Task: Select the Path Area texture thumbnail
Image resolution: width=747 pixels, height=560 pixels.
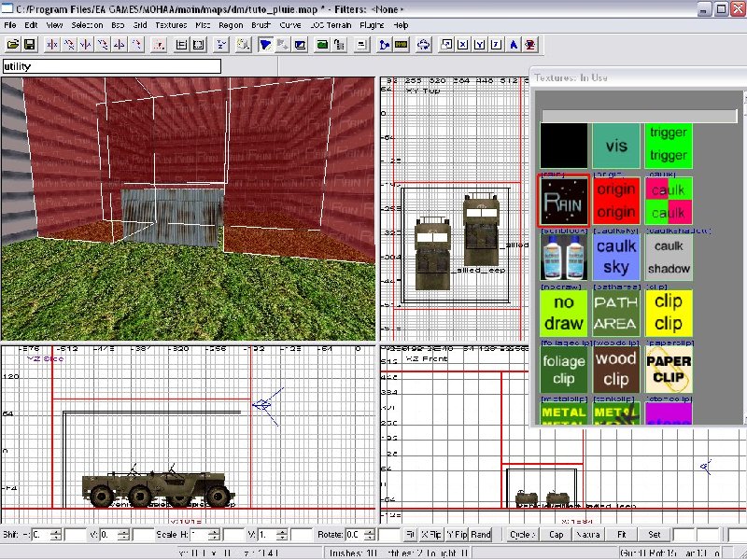Action: (x=616, y=314)
